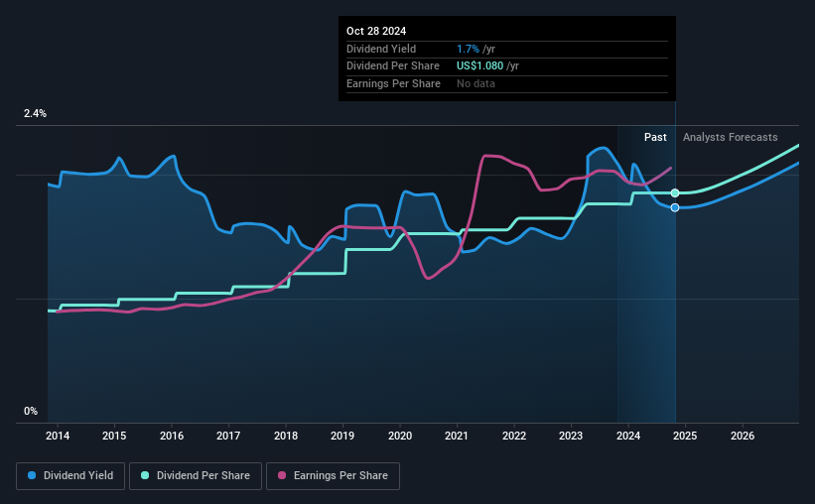
Task: Click the 0% y-axis label
Action: [31, 411]
